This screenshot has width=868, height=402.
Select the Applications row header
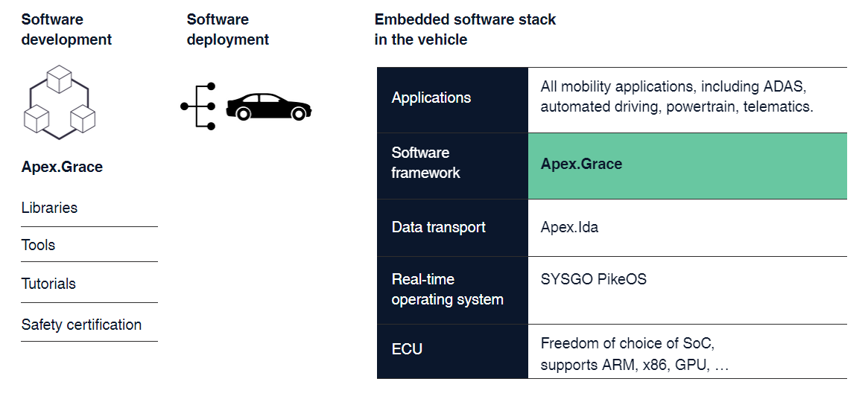pos(453,100)
